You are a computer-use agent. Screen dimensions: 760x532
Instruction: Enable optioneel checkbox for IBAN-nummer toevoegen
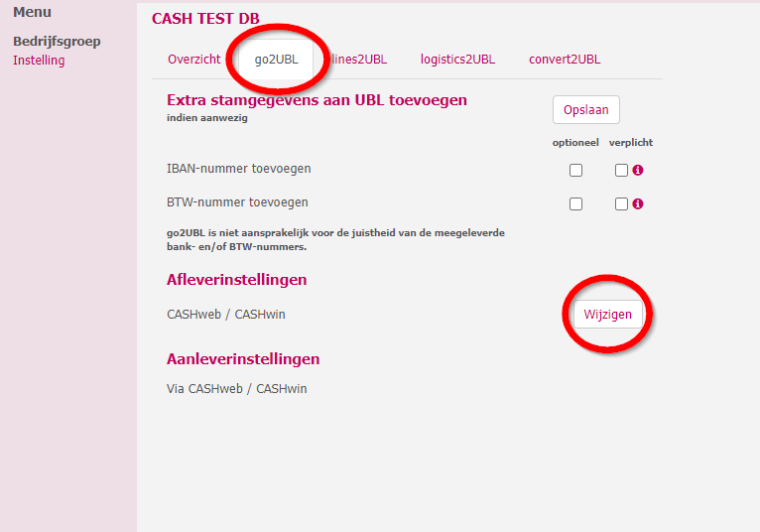point(575,171)
